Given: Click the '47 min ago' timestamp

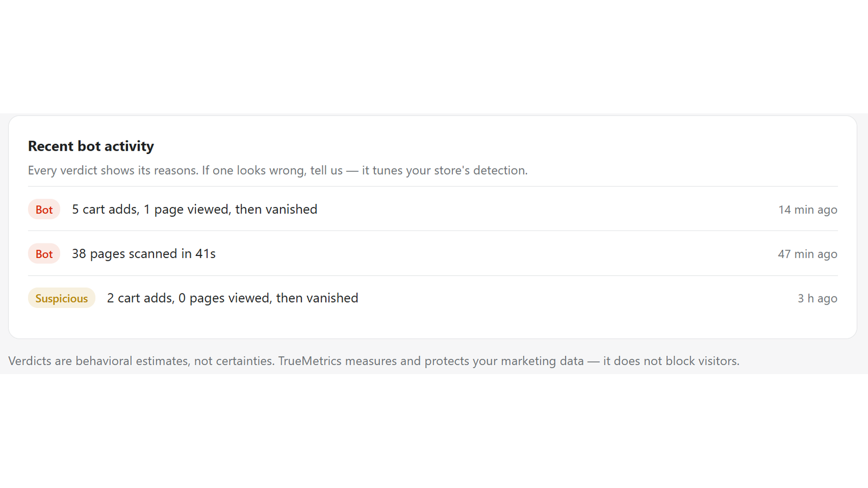Looking at the screenshot, I should 808,254.
